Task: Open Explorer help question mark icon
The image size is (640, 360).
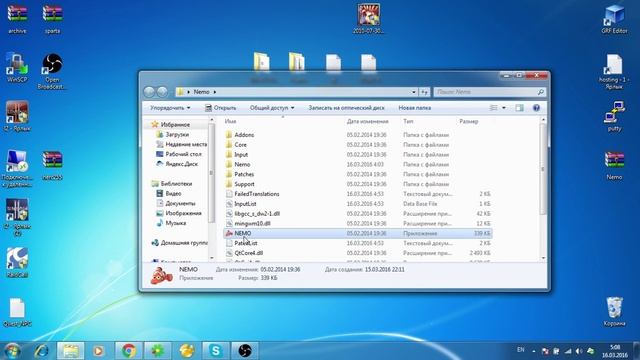Action: [x=536, y=108]
